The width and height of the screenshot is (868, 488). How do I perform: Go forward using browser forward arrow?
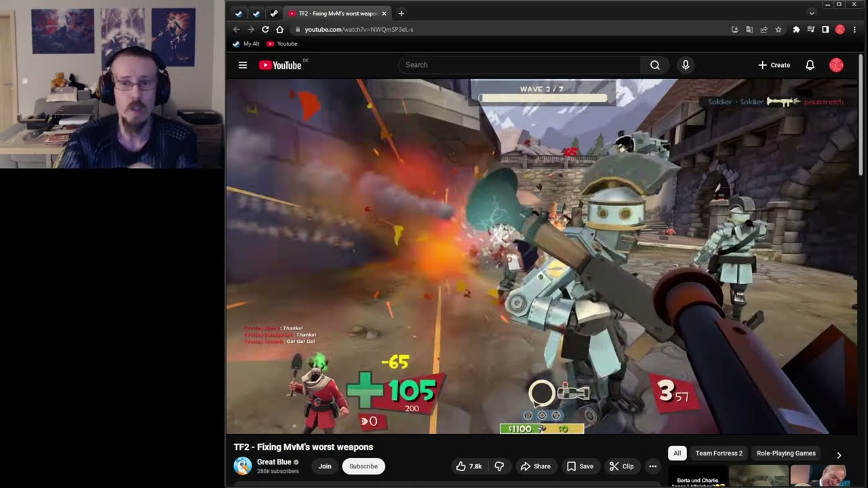(x=251, y=29)
